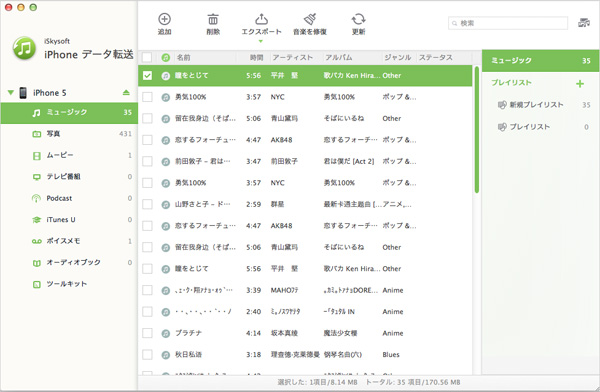Image resolution: width=600 pixels, height=392 pixels.
Task: Focus the 検索 search field
Action: 508,23
